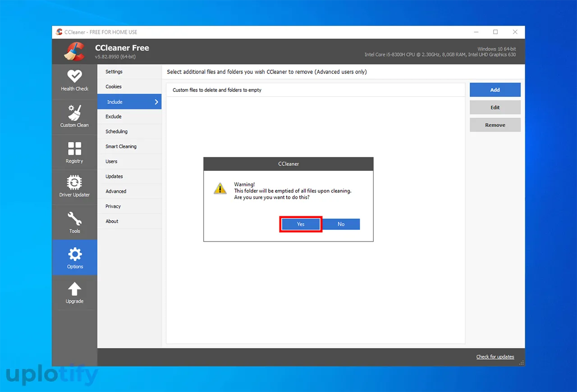Click the CCleaner title bar icon
This screenshot has width=577, height=392.
[x=59, y=32]
